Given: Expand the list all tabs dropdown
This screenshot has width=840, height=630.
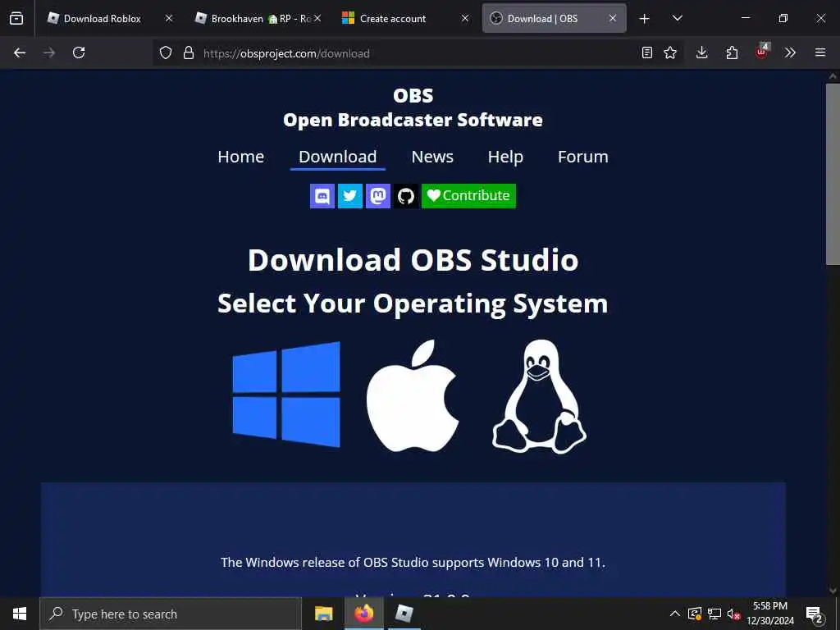Looking at the screenshot, I should tap(678, 19).
